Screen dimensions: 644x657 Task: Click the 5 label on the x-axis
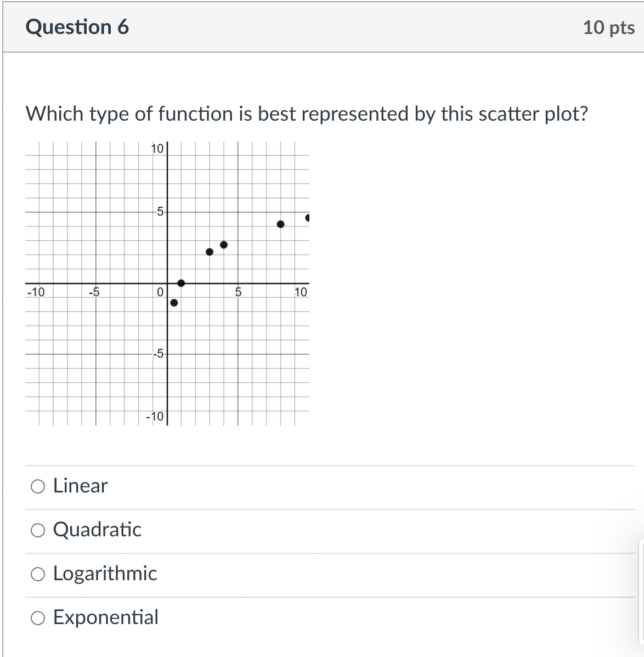point(238,292)
